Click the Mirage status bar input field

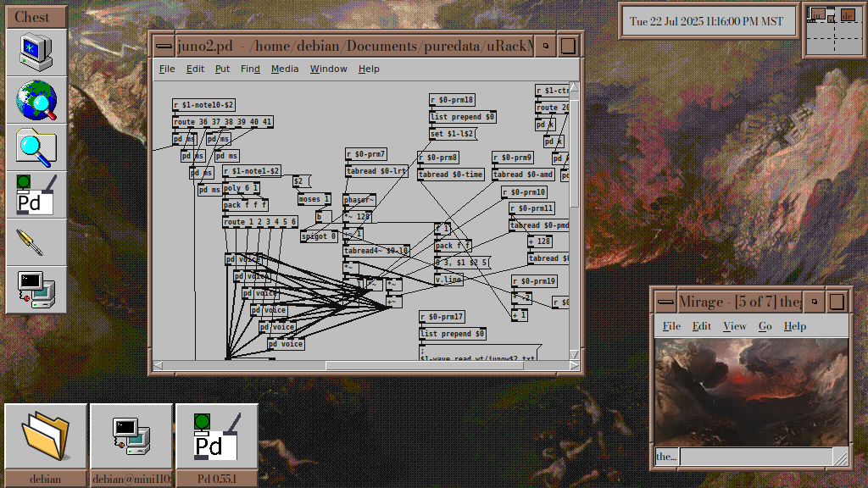(x=755, y=457)
